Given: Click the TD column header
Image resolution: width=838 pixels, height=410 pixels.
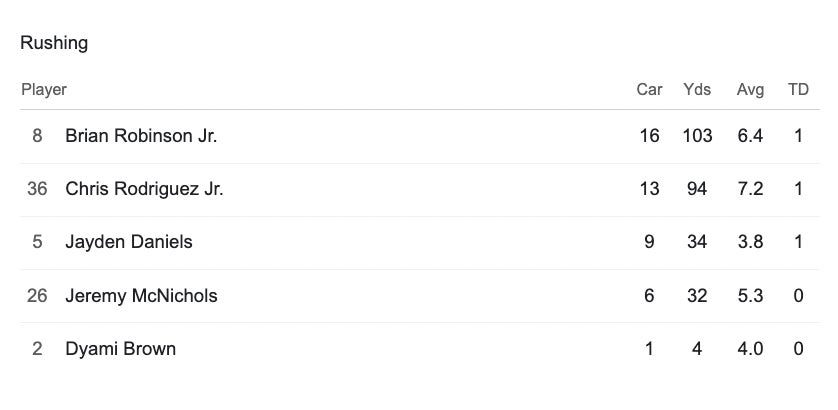Looking at the screenshot, I should (798, 89).
